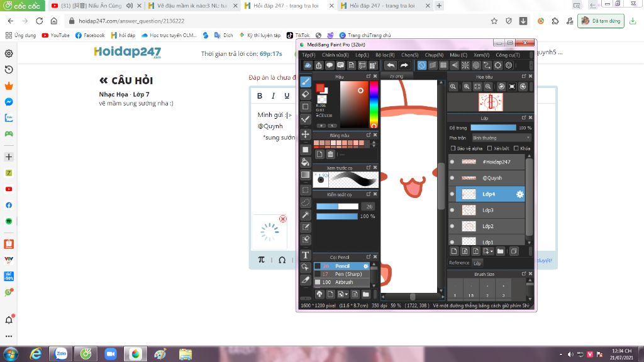Click the Italic button in answer editor

(273, 96)
